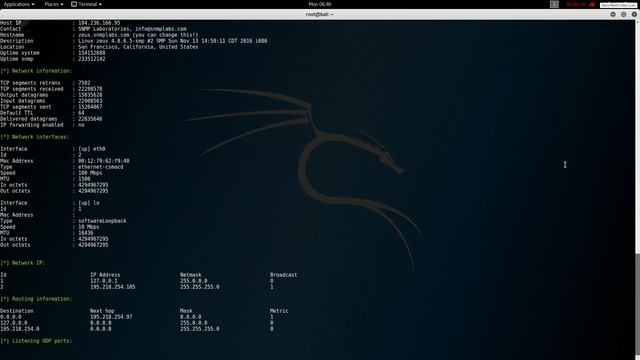Click the Routing information heading

click(x=36, y=299)
